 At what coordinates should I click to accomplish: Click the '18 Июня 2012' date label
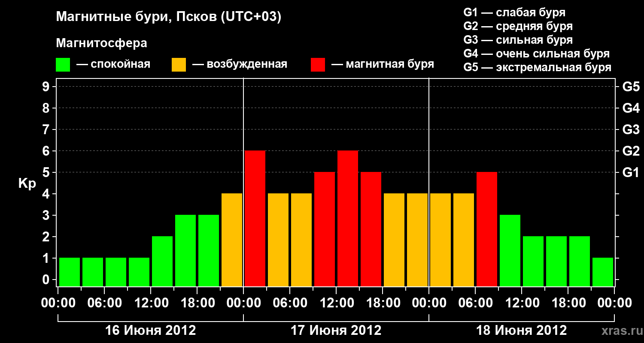pos(522,330)
